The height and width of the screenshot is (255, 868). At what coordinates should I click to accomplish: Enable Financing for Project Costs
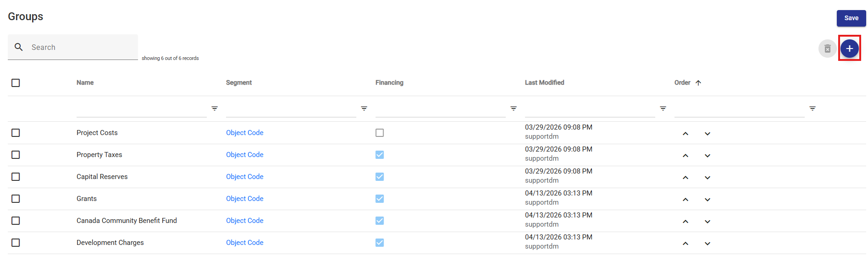point(380,133)
